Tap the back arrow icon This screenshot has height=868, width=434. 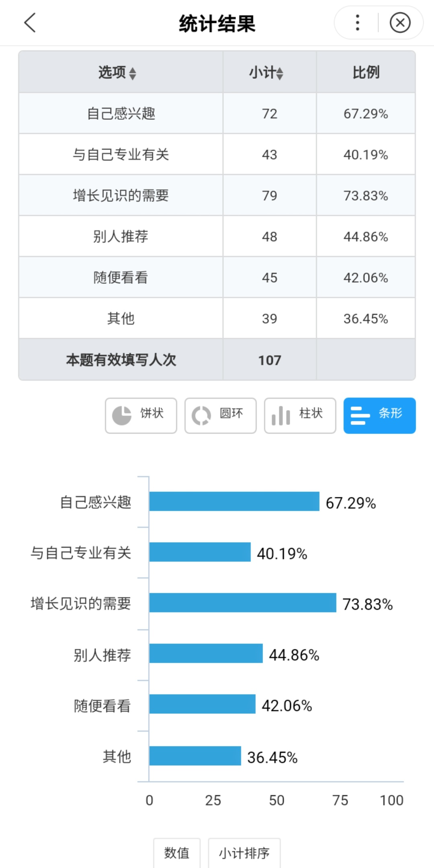[x=30, y=23]
